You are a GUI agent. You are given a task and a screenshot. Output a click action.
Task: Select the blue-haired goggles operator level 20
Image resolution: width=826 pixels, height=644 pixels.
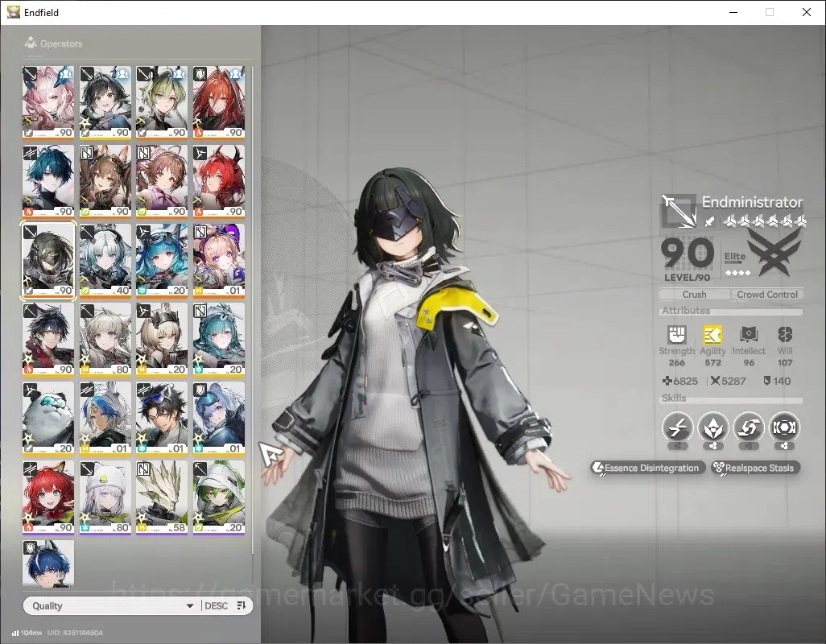coord(162,261)
